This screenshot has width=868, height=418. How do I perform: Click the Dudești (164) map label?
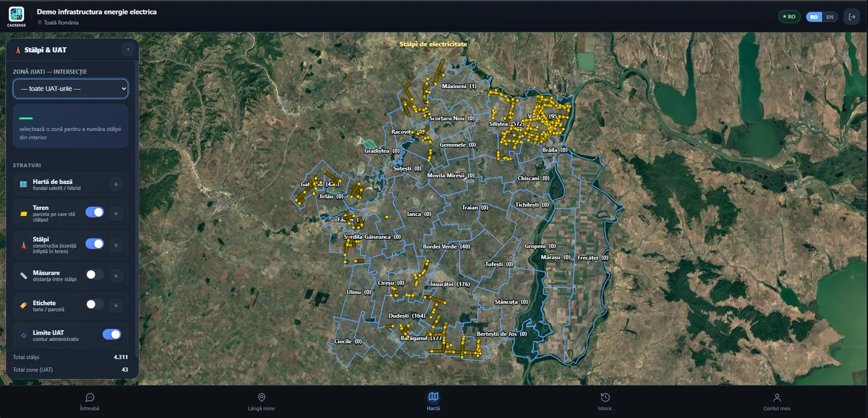pyautogui.click(x=407, y=316)
